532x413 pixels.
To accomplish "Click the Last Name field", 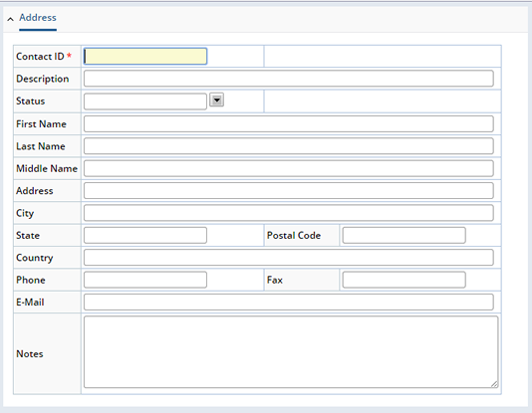I will click(x=289, y=146).
